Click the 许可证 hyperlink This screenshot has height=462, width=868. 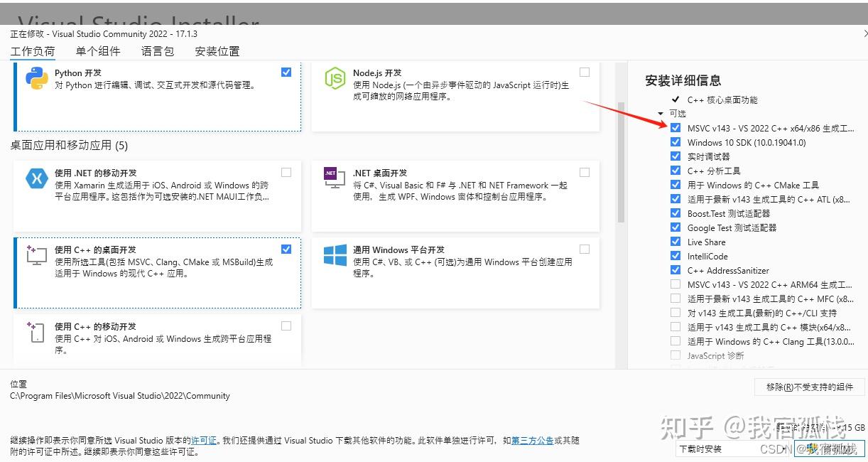tap(203, 440)
